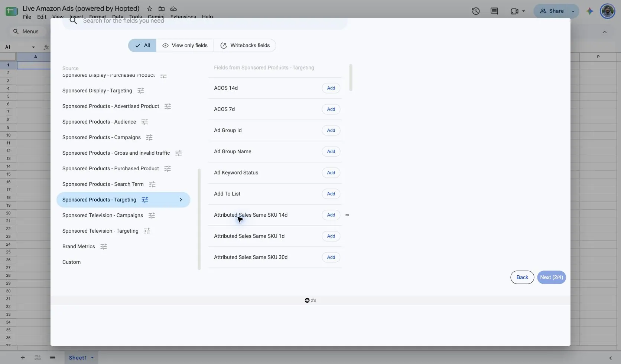Open the File menu
The image size is (621, 364).
click(27, 17)
